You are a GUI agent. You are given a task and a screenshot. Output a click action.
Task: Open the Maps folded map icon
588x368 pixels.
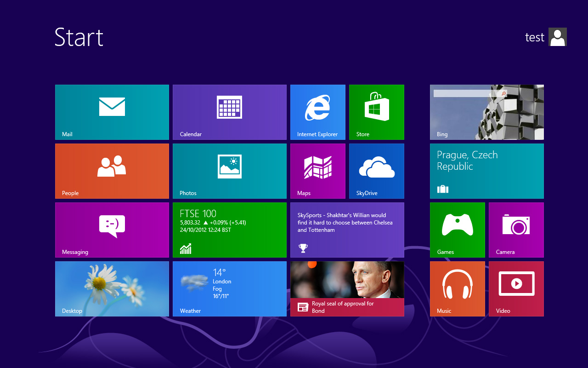coord(318,167)
